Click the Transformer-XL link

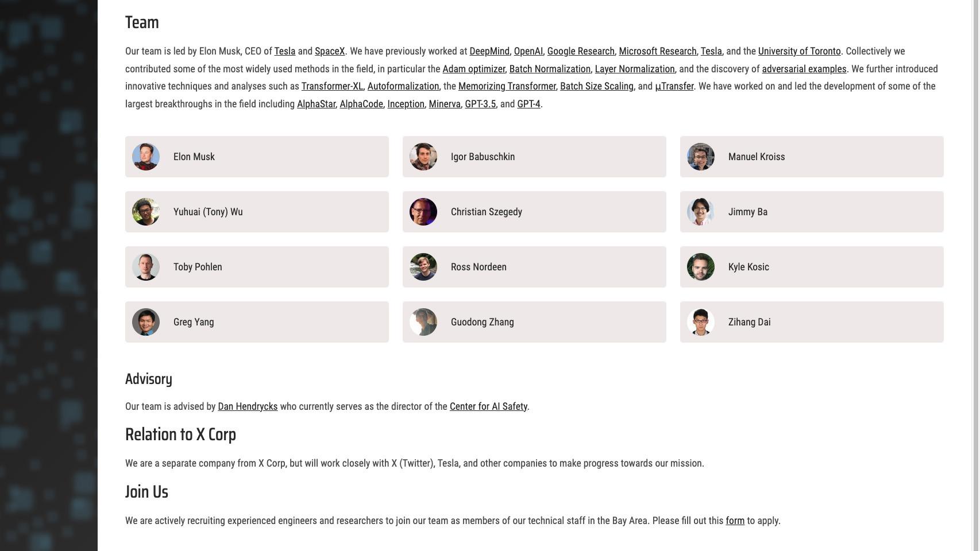pos(332,86)
